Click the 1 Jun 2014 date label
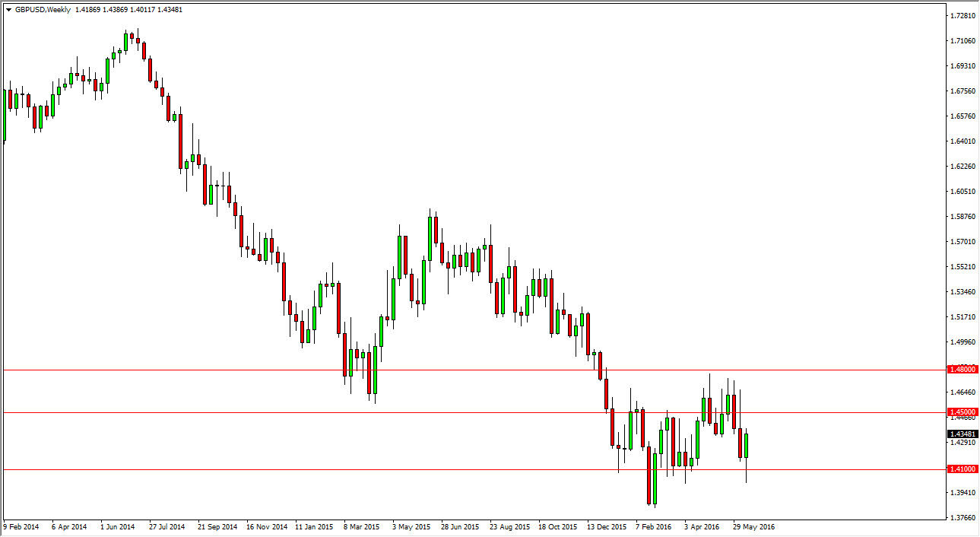Screen dimensions: 980x537 tap(116, 526)
